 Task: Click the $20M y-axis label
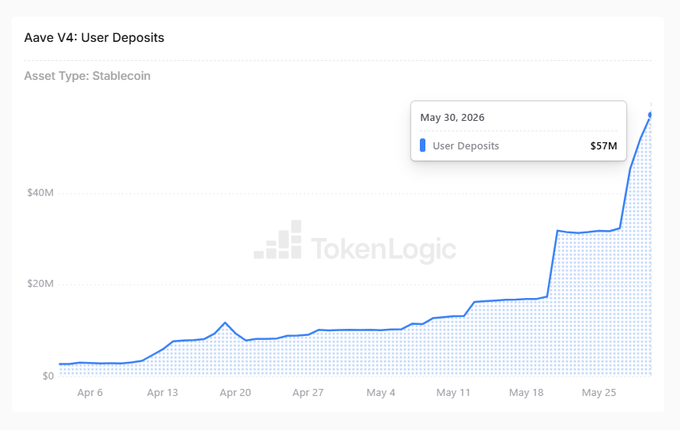40,284
